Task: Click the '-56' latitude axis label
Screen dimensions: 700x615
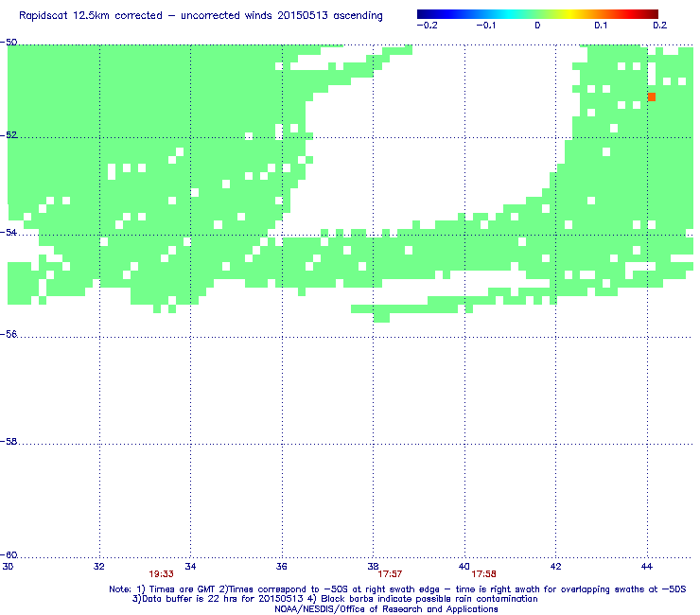Action: tap(9, 334)
